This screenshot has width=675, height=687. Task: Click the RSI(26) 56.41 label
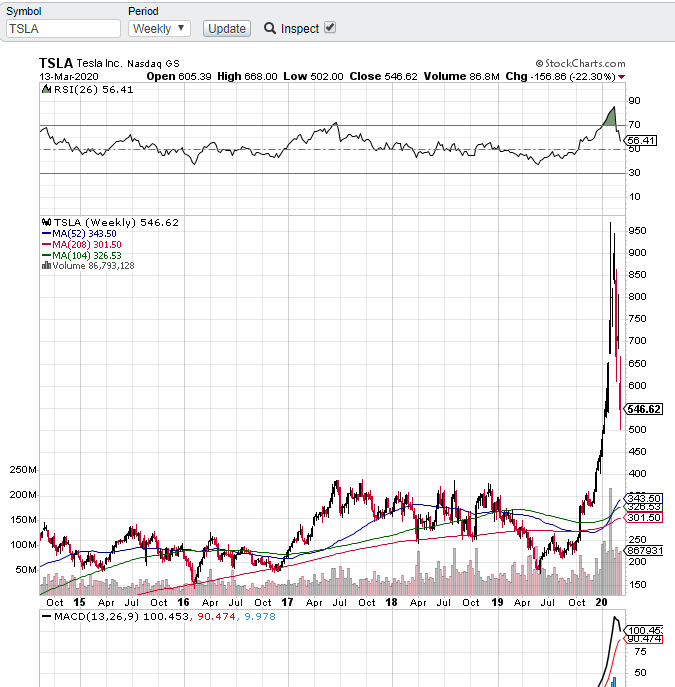94,89
